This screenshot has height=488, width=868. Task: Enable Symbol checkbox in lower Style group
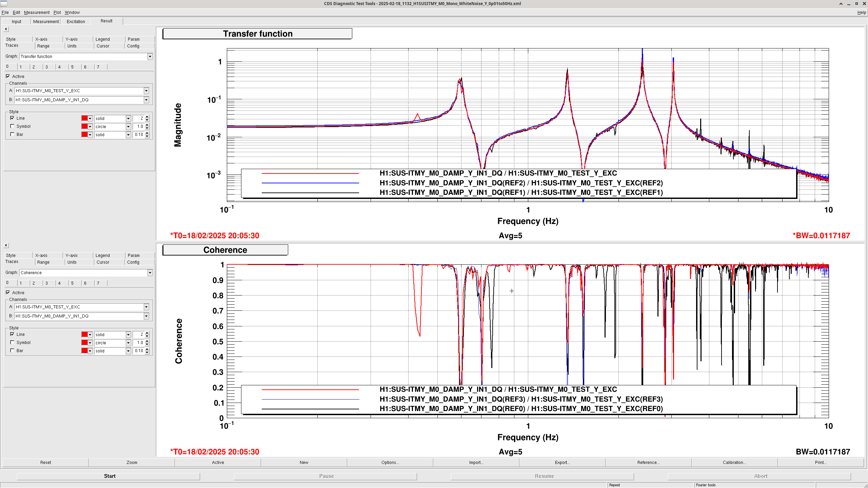(13, 342)
